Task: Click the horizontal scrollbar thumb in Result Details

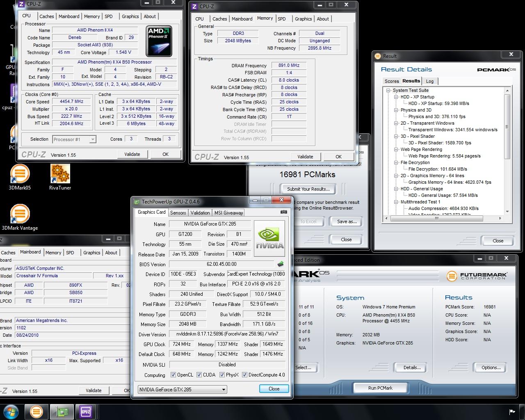Action: click(436, 219)
